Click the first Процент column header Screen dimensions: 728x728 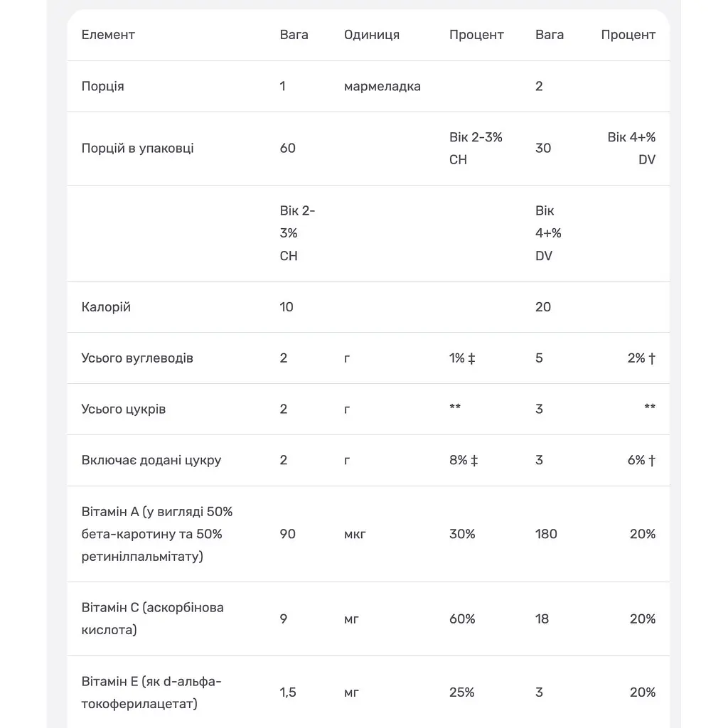tap(476, 35)
